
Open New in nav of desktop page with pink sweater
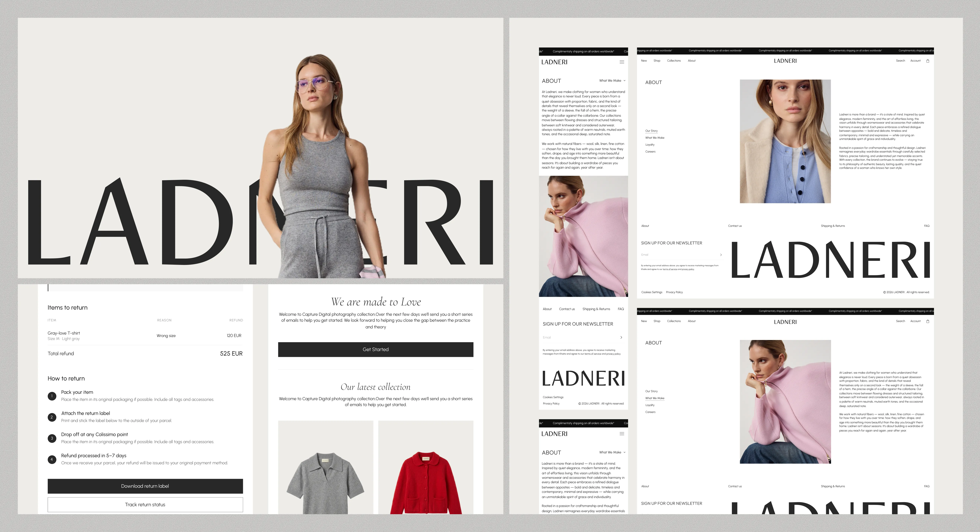point(644,321)
